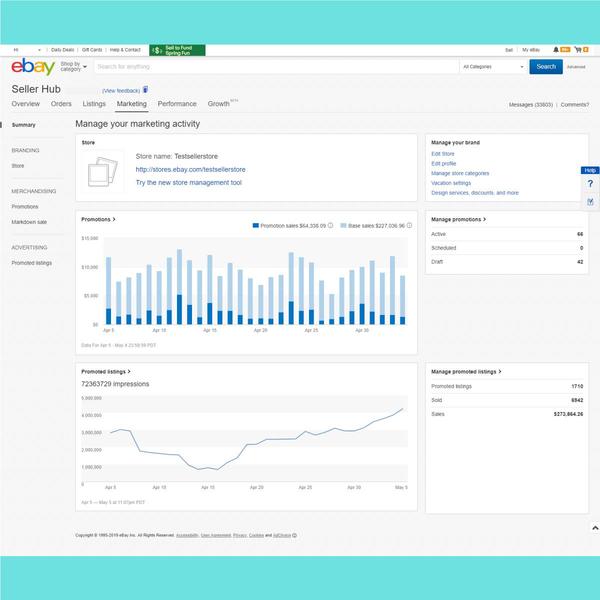The height and width of the screenshot is (600, 600).
Task: Open Promoted listings in the left sidebar
Action: (x=32, y=263)
